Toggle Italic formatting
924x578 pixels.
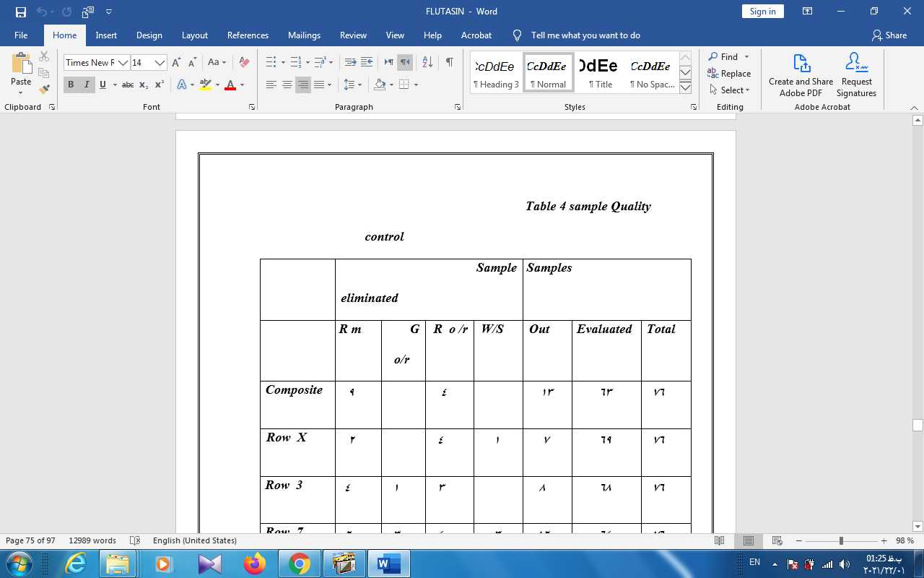tap(87, 85)
